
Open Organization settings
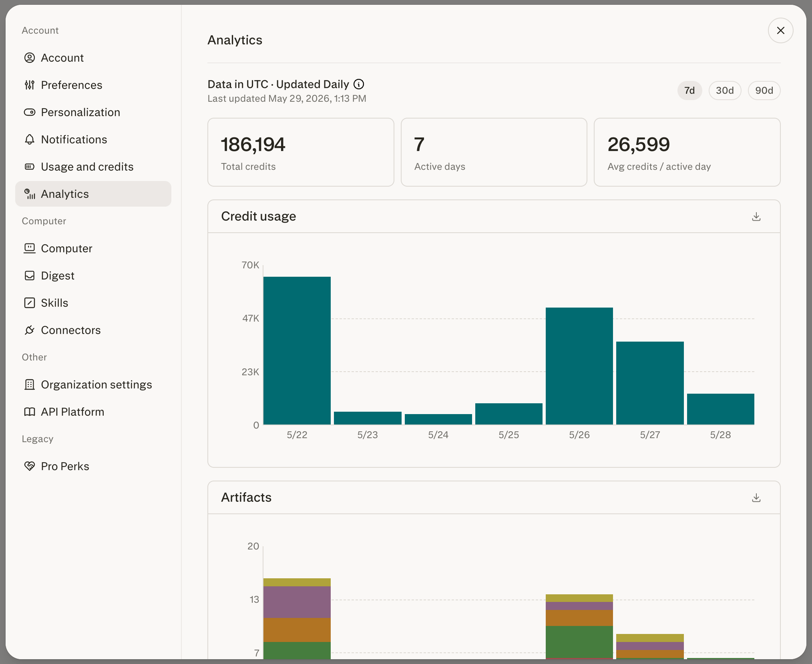click(93, 384)
